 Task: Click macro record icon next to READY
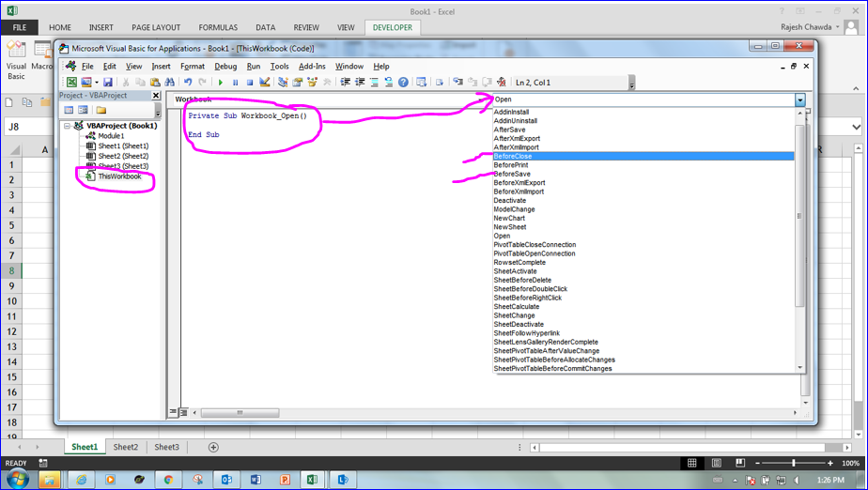click(x=43, y=463)
